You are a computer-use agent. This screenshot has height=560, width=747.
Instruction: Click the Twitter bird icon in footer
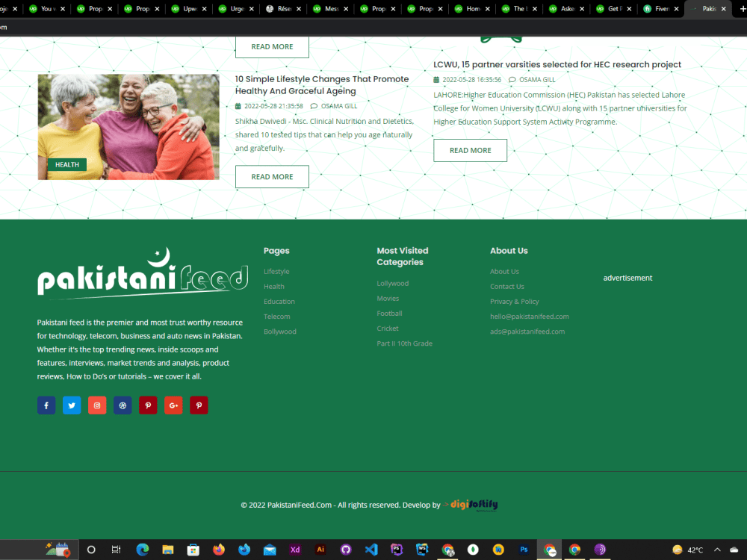[72, 405]
